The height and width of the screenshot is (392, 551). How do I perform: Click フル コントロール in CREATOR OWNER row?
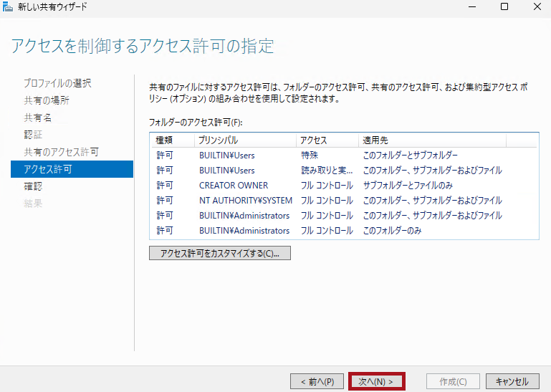[x=327, y=186]
